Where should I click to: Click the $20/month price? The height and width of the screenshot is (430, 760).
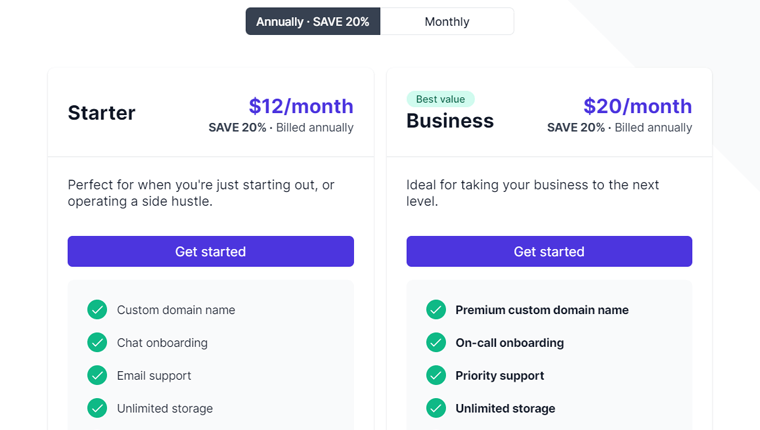[x=637, y=106]
